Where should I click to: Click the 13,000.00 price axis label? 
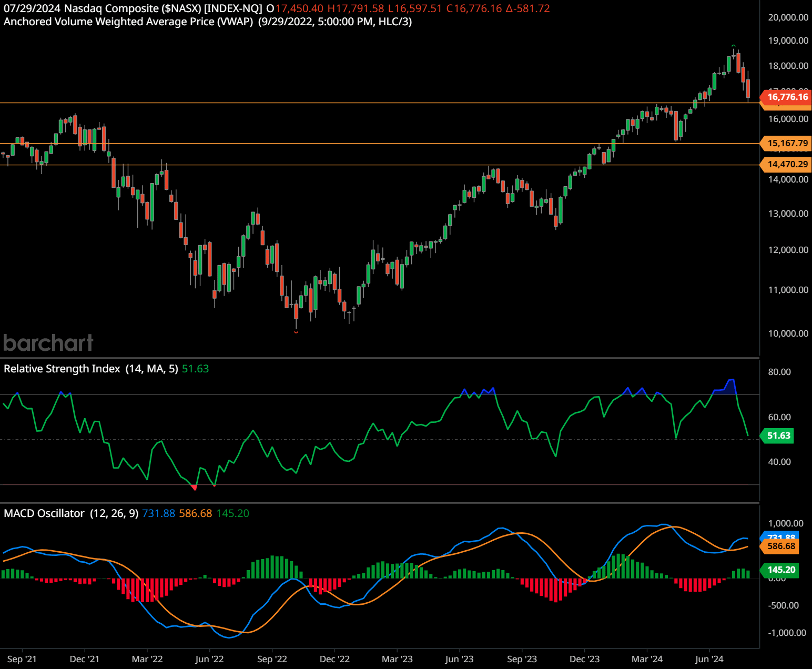pyautogui.click(x=788, y=214)
